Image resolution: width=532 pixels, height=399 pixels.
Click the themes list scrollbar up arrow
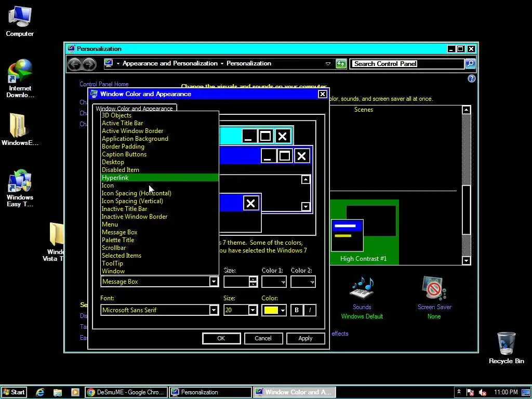click(467, 110)
